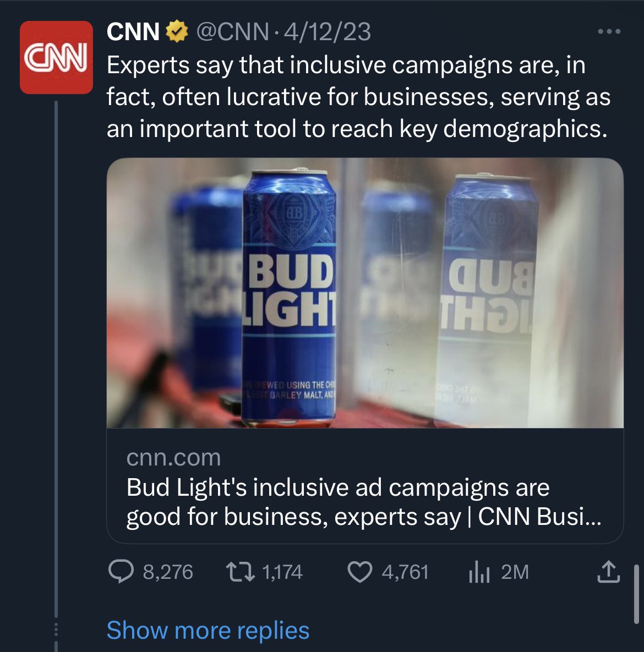The height and width of the screenshot is (652, 644).
Task: Expand the thread with Show more replies
Action: pos(208,630)
